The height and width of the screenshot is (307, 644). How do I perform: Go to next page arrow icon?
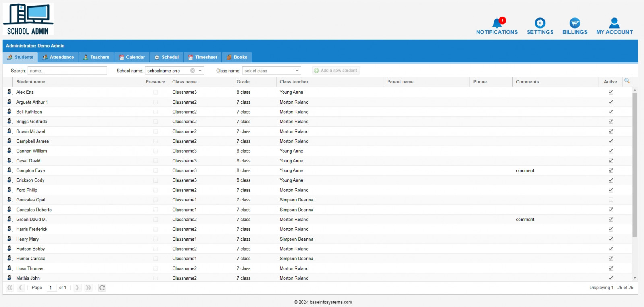(x=77, y=288)
